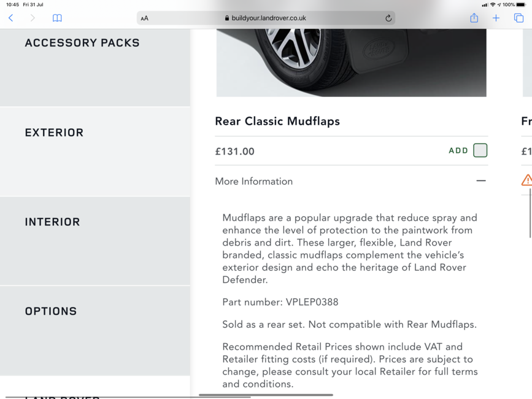Collapse the More Information section with the minus icon
This screenshot has height=399, width=532.
(x=481, y=181)
